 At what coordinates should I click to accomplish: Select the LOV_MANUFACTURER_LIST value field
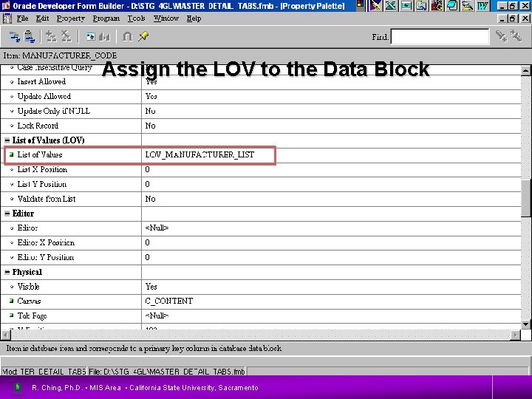pos(199,154)
